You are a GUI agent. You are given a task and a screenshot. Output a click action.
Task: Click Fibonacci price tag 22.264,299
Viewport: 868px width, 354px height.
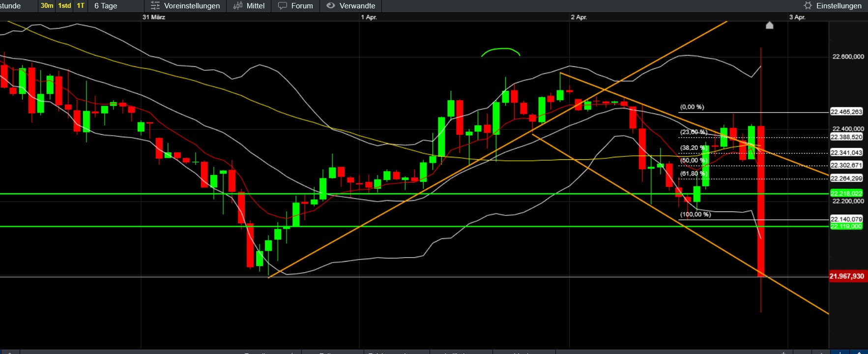(x=846, y=178)
